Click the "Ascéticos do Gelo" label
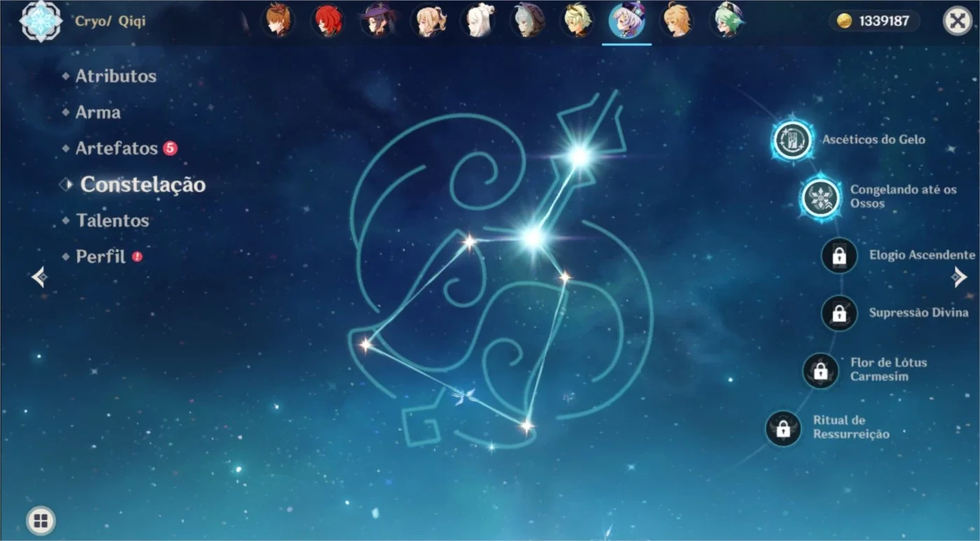980x541 pixels. pos(874,140)
